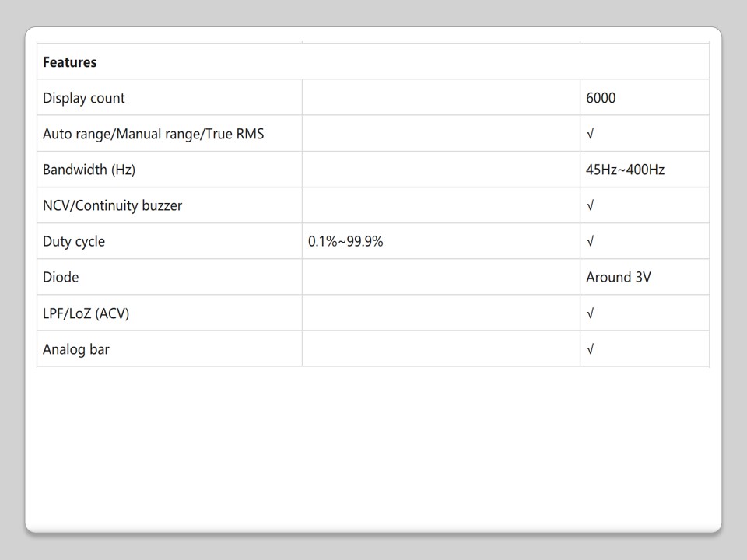This screenshot has width=747, height=560.
Task: Select the Duty cycle label cell
Action: tap(74, 241)
